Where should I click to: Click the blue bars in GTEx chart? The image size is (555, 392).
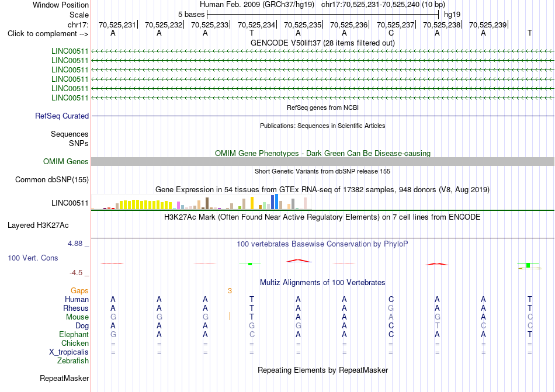click(275, 202)
